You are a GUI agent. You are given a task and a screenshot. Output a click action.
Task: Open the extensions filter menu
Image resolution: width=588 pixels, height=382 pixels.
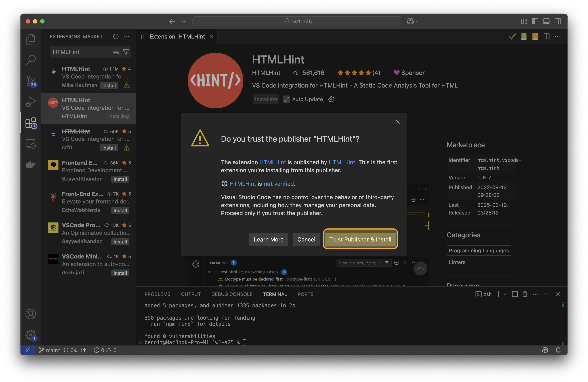tap(126, 52)
